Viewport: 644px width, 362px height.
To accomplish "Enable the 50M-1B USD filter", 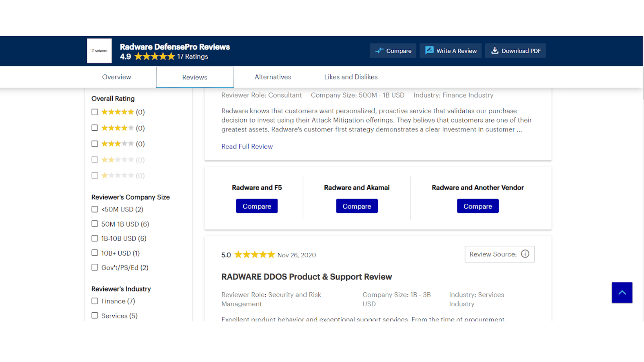I will click(x=95, y=224).
